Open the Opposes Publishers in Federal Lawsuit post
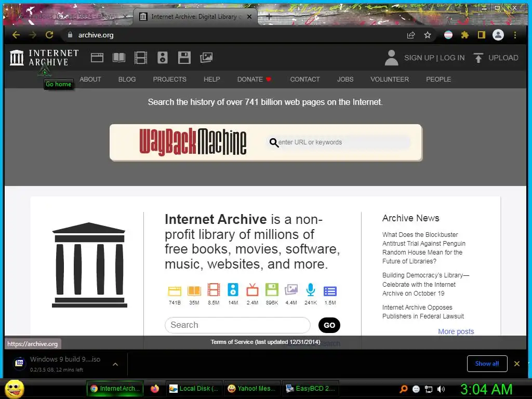Viewport: 532px width, 399px height. [423, 312]
